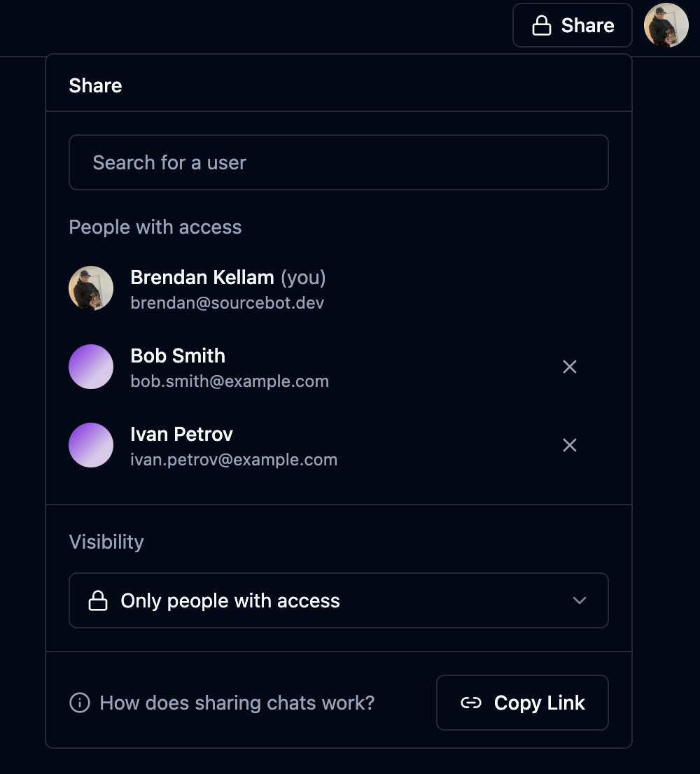Click the Search for a user field
700x774 pixels.
338,162
